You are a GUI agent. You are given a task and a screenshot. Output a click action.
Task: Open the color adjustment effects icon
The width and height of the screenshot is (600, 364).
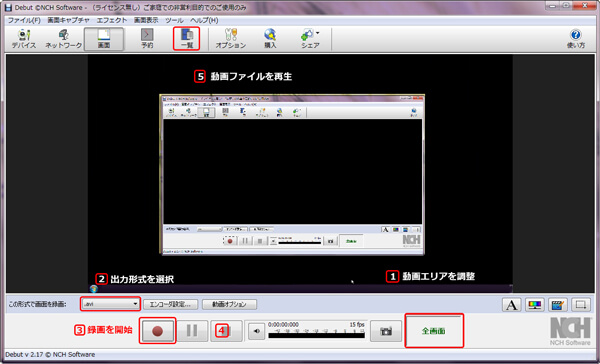point(535,305)
